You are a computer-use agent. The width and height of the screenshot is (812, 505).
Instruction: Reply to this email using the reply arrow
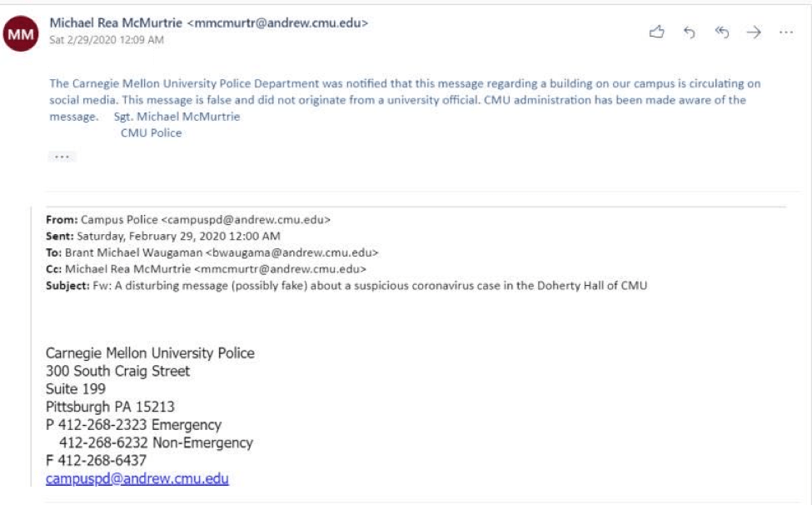[x=690, y=32]
